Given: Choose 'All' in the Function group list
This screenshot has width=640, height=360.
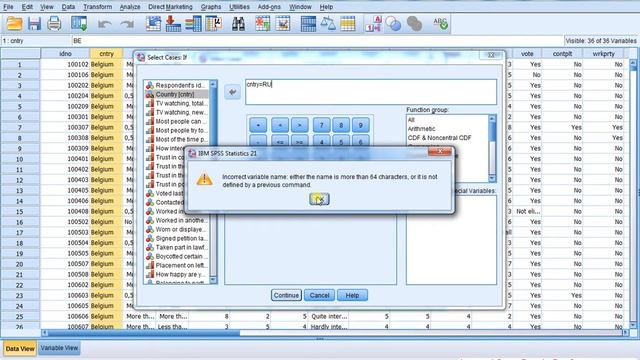Looking at the screenshot, I should pyautogui.click(x=411, y=120).
